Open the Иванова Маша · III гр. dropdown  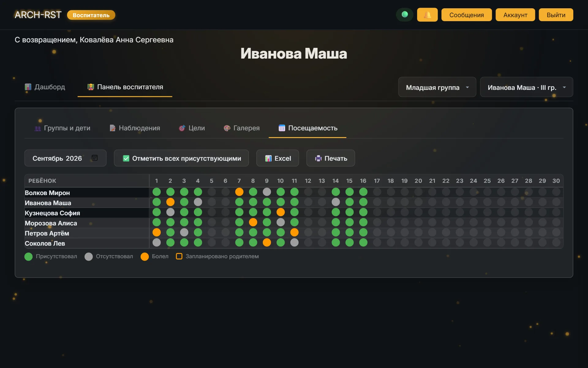pos(526,87)
